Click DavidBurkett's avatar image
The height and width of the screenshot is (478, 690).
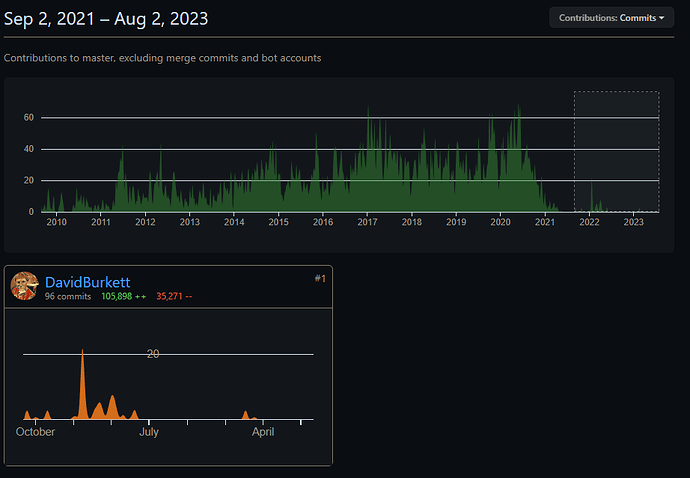pos(25,286)
